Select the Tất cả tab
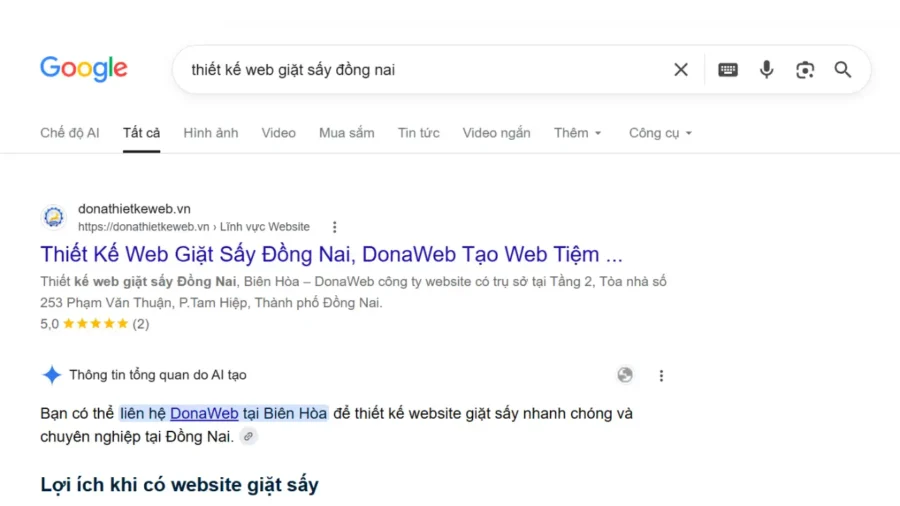Viewport: 900px width, 506px height. [141, 133]
